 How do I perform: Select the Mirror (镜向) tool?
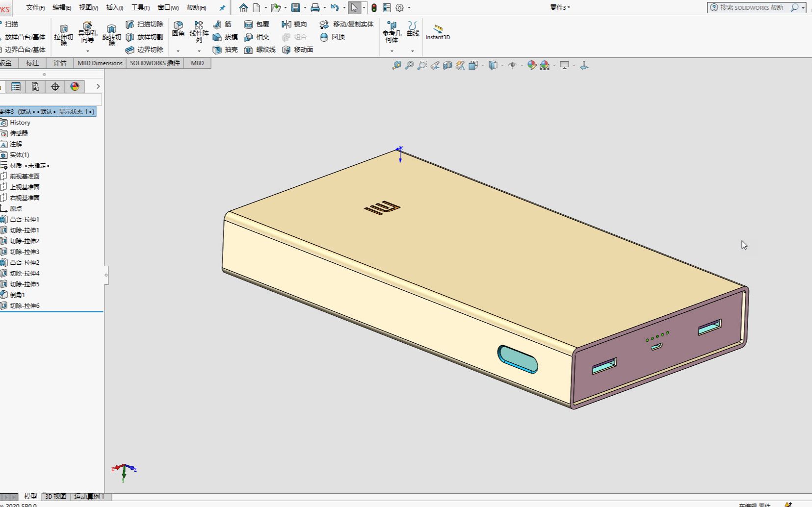tap(294, 24)
